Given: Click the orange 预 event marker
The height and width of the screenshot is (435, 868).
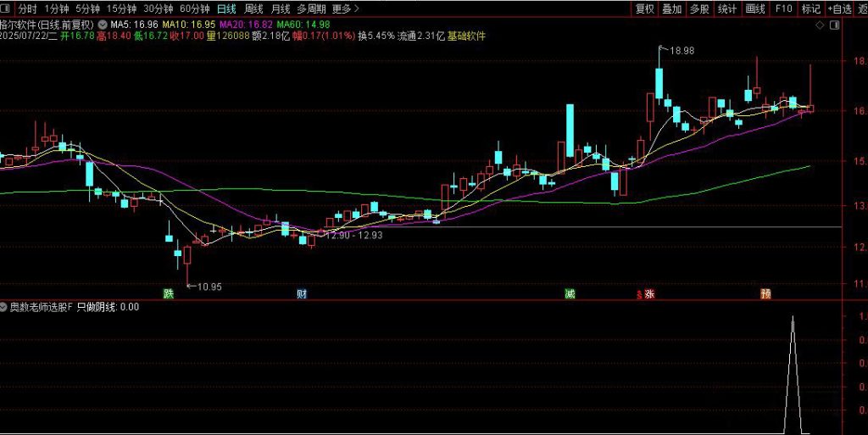Looking at the screenshot, I should (x=765, y=294).
